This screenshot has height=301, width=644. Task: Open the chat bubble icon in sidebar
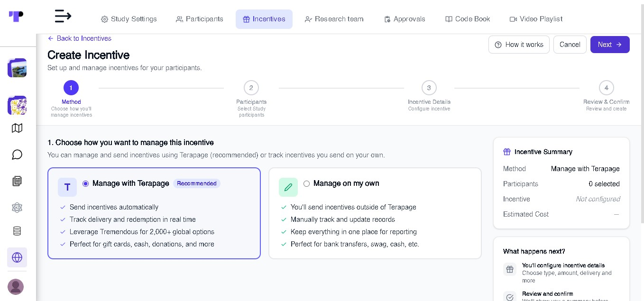pyautogui.click(x=17, y=155)
